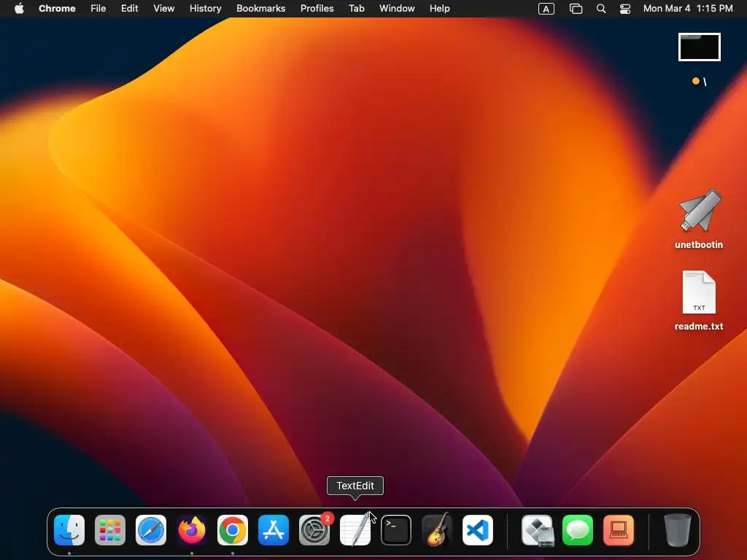This screenshot has width=747, height=560.
Task: Click the unetbootin label text
Action: click(x=699, y=245)
